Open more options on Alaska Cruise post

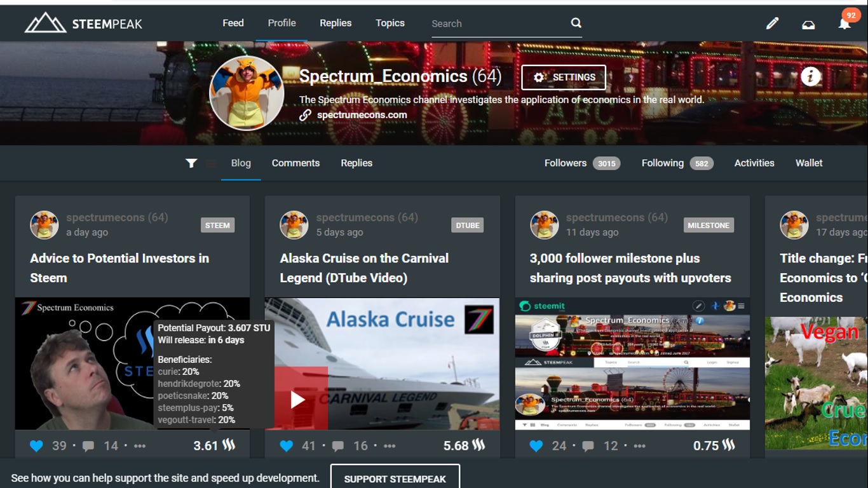[x=390, y=446]
